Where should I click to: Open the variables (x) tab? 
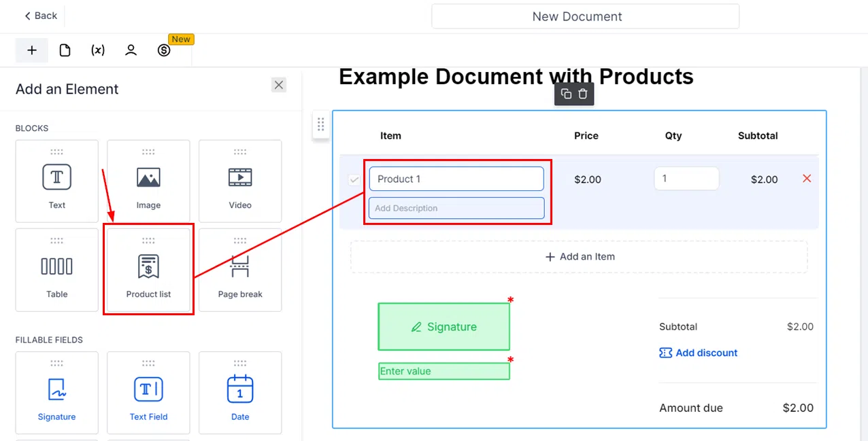tap(98, 50)
